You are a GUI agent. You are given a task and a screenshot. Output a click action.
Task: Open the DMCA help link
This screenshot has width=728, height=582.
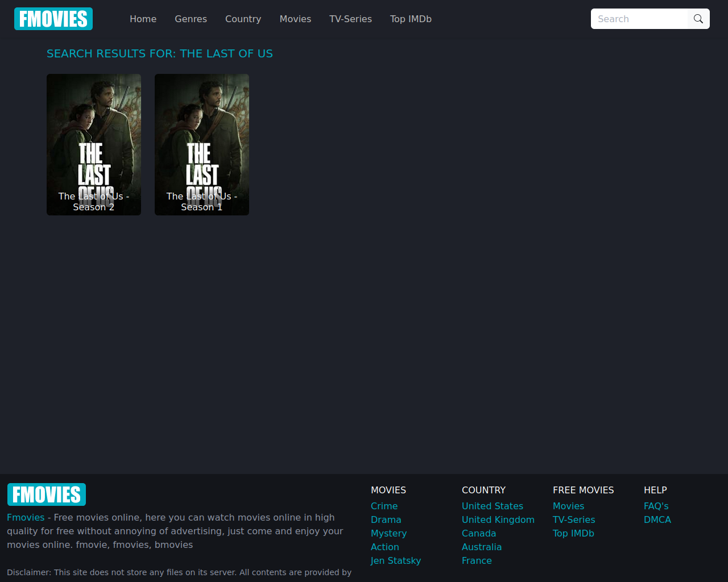click(x=657, y=519)
